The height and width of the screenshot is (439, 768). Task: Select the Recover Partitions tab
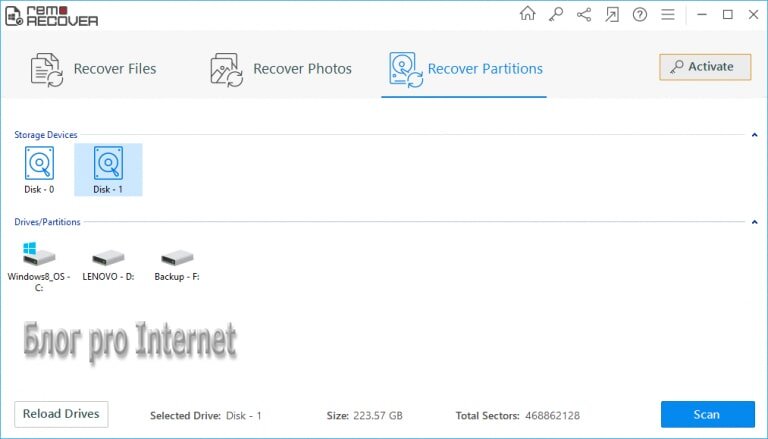point(466,70)
